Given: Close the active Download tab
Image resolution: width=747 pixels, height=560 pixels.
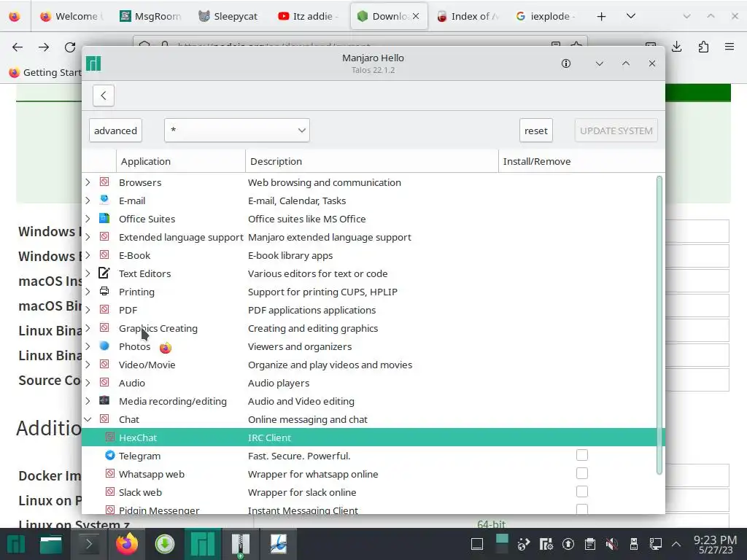Looking at the screenshot, I should tap(416, 16).
